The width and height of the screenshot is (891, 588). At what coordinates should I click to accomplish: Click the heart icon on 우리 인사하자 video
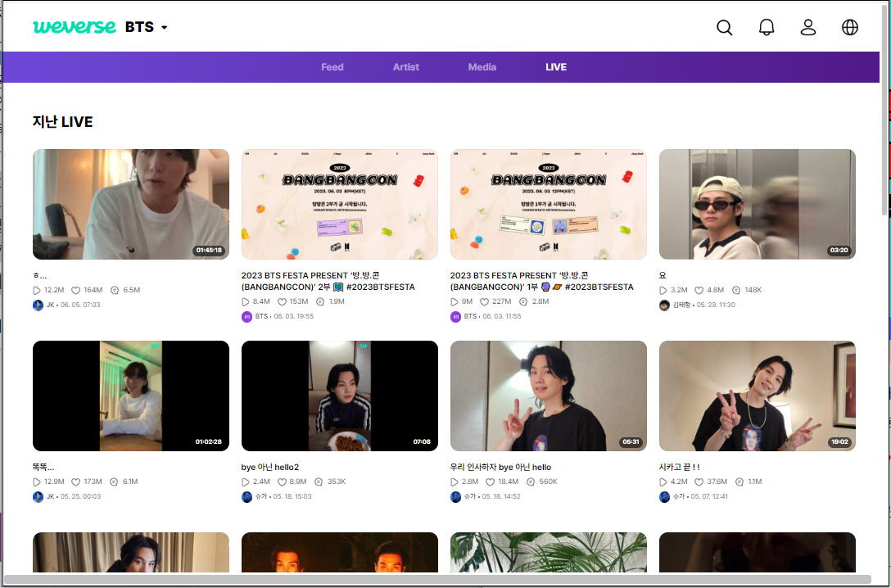(491, 481)
